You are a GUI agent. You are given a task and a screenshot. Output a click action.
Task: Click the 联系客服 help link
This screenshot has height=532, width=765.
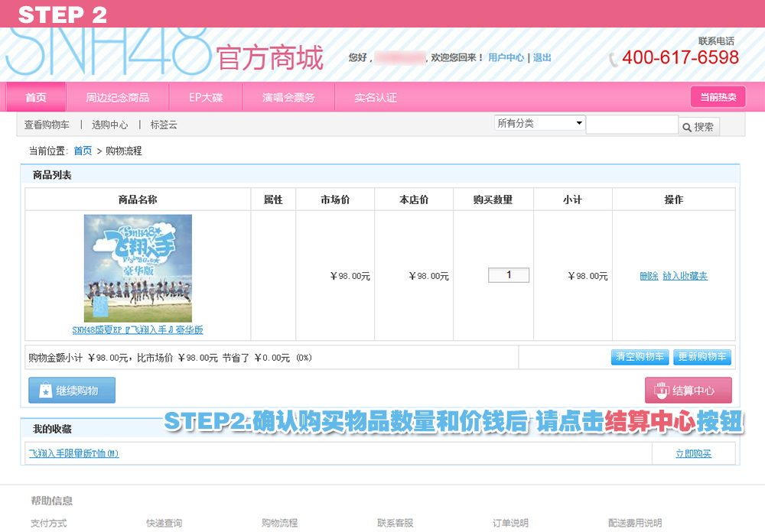pos(396,524)
